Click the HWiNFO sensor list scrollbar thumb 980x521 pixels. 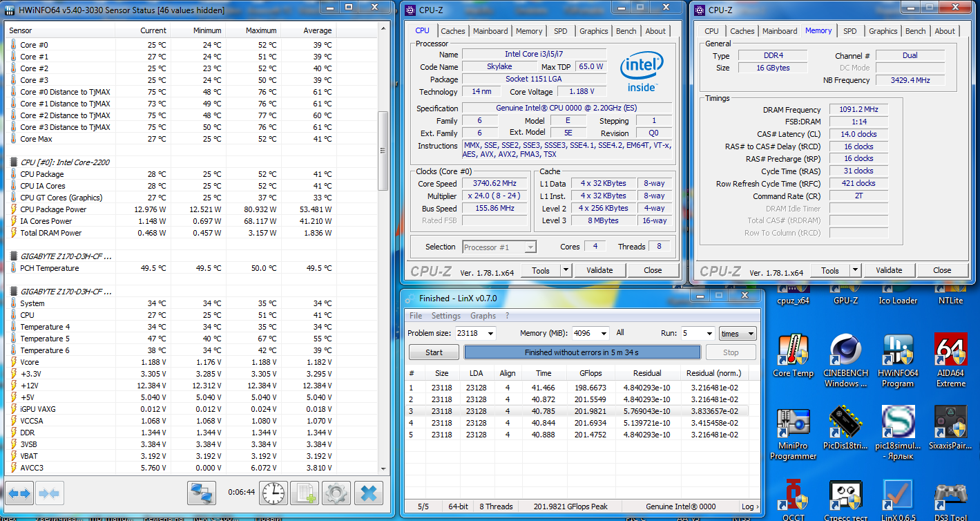click(x=383, y=151)
